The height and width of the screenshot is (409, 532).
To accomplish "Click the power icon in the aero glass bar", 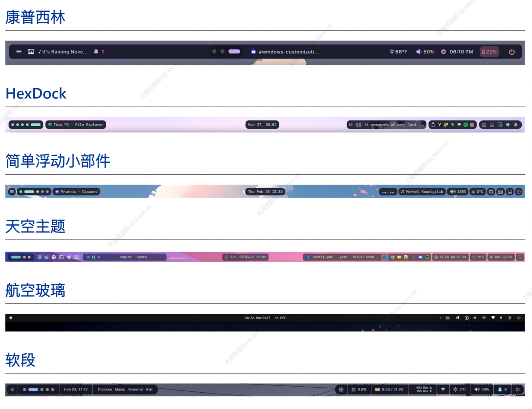I will [519, 318].
